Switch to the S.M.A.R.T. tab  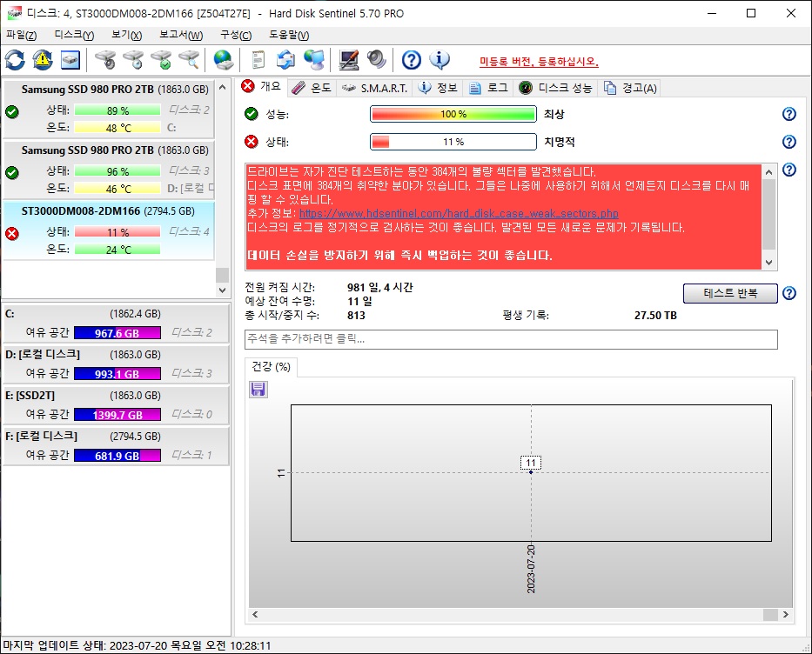tap(375, 89)
